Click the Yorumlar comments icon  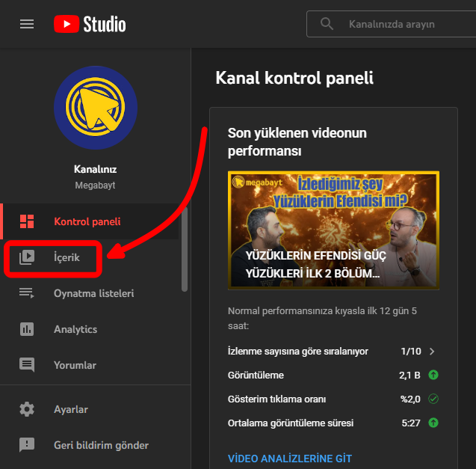(x=27, y=365)
